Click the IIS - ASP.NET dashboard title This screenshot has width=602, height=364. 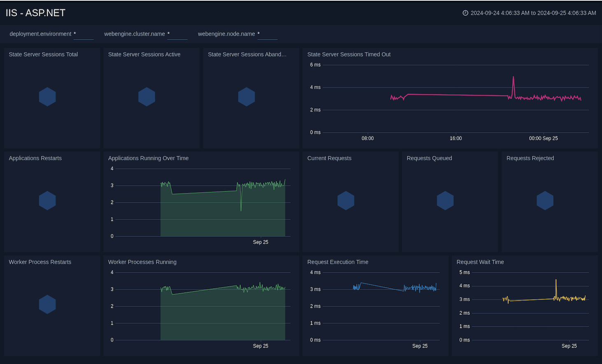pos(35,13)
